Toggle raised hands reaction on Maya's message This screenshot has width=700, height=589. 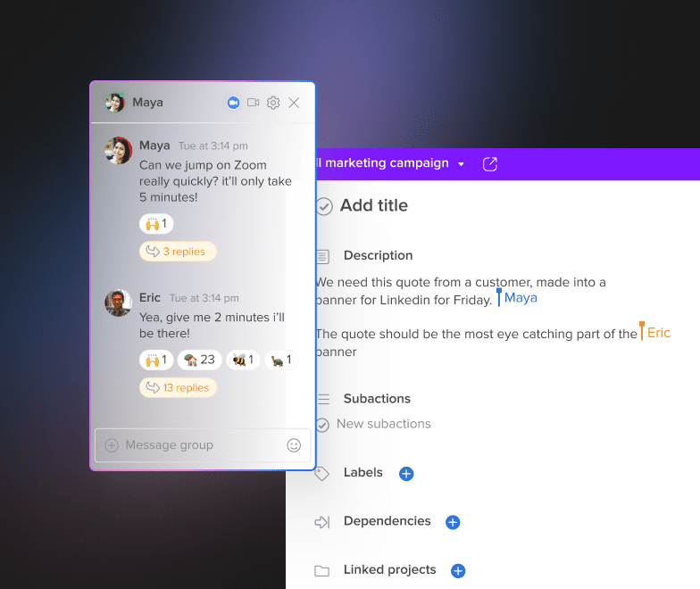pos(155,223)
